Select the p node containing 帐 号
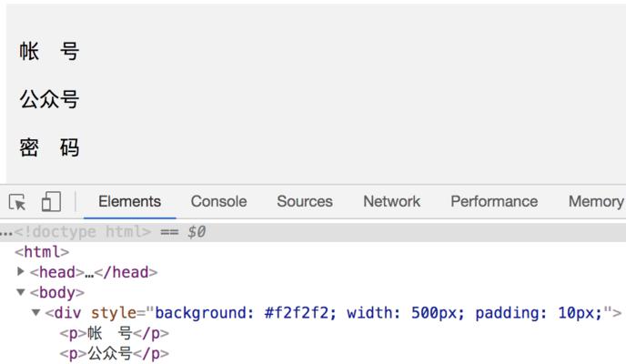This screenshot has width=626, height=364. click(x=114, y=333)
